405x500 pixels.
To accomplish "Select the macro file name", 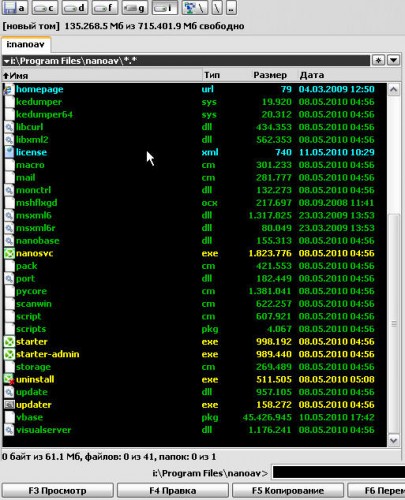I will pos(30,165).
